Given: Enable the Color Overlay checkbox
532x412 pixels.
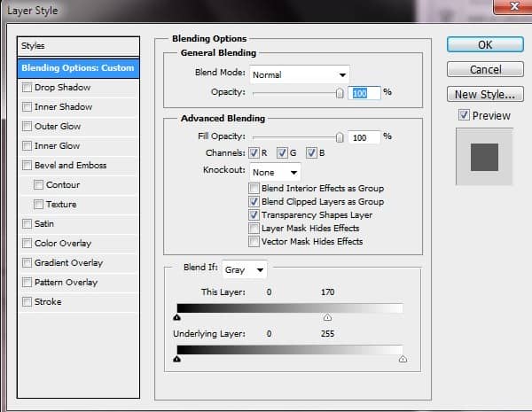Looking at the screenshot, I should [27, 244].
